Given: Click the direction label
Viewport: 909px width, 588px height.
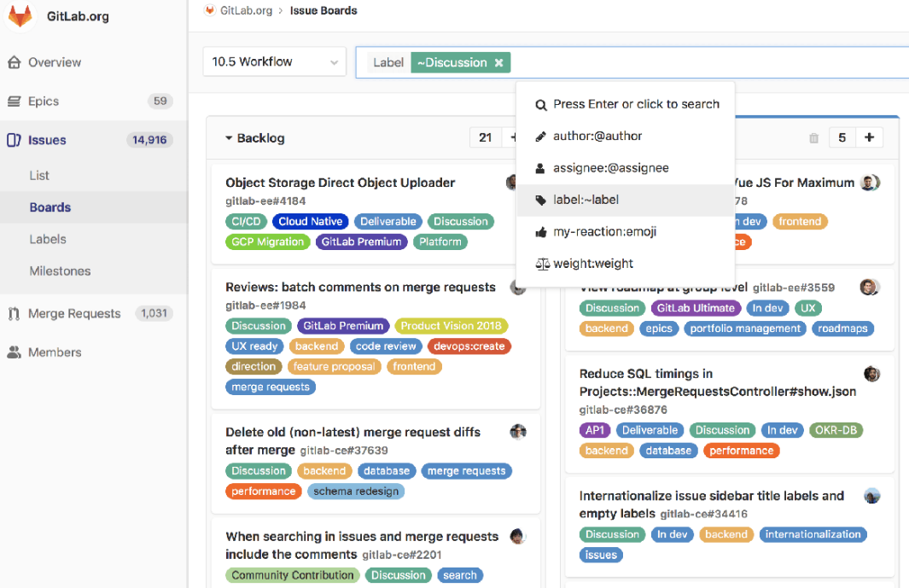Looking at the screenshot, I should [253, 366].
